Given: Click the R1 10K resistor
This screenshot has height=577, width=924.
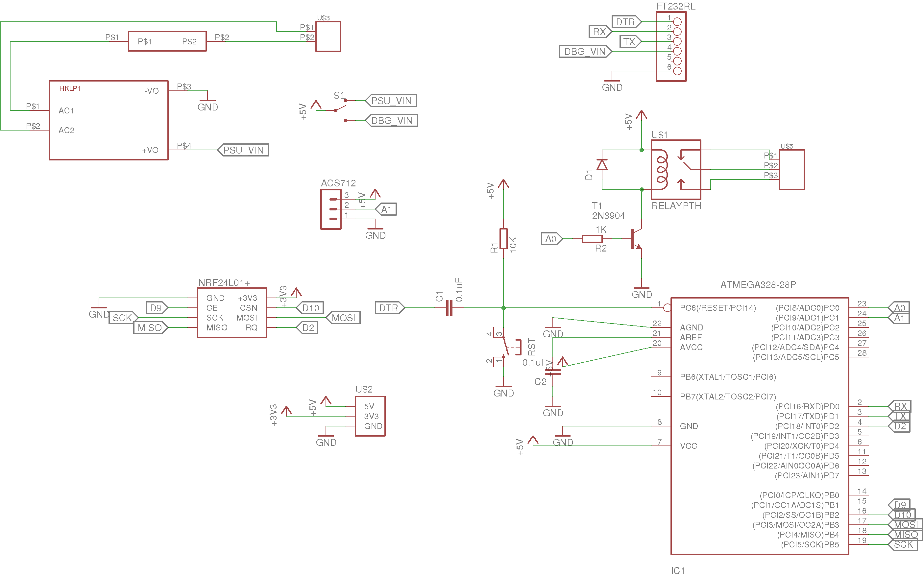Looking at the screenshot, I should (503, 238).
